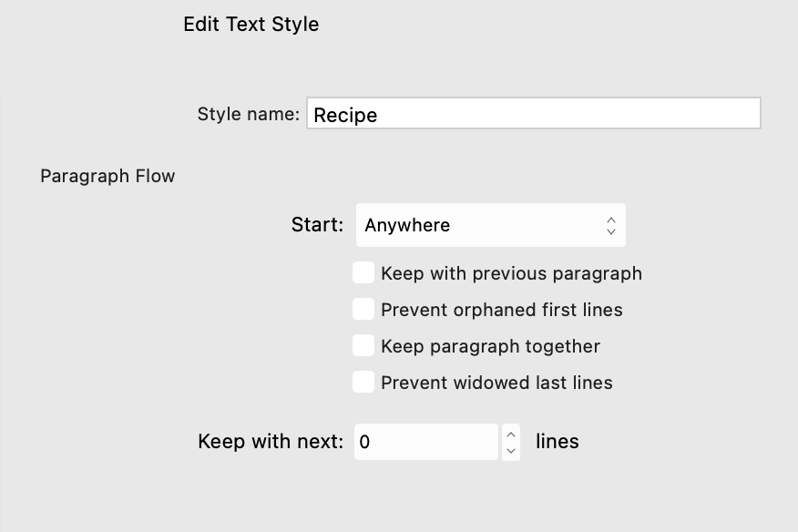Check Prevent orphaned first lines

(x=363, y=309)
